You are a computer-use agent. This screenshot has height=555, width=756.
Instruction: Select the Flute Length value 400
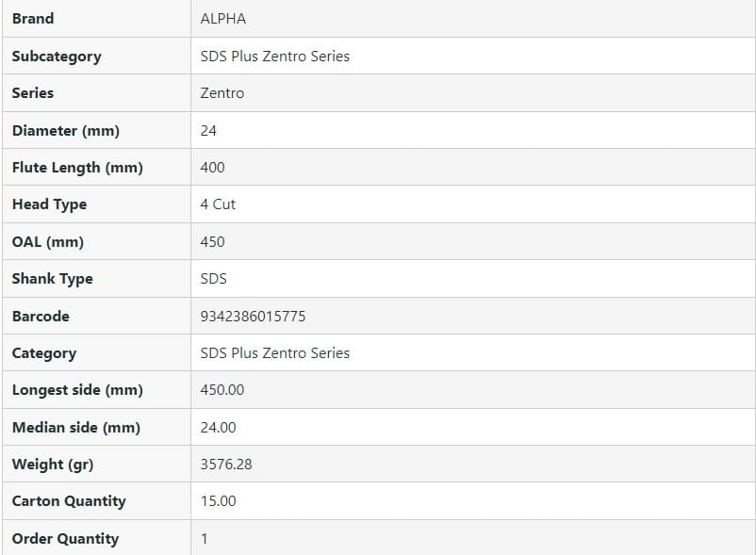(213, 168)
